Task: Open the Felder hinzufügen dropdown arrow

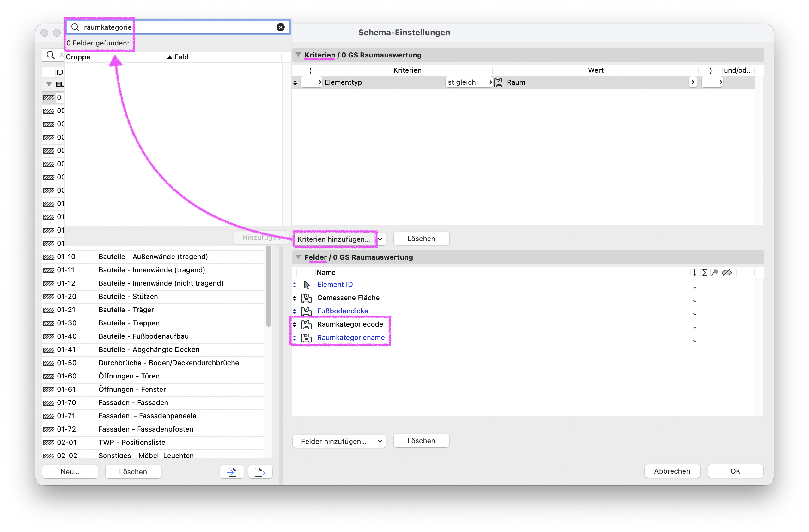Action: (x=380, y=441)
